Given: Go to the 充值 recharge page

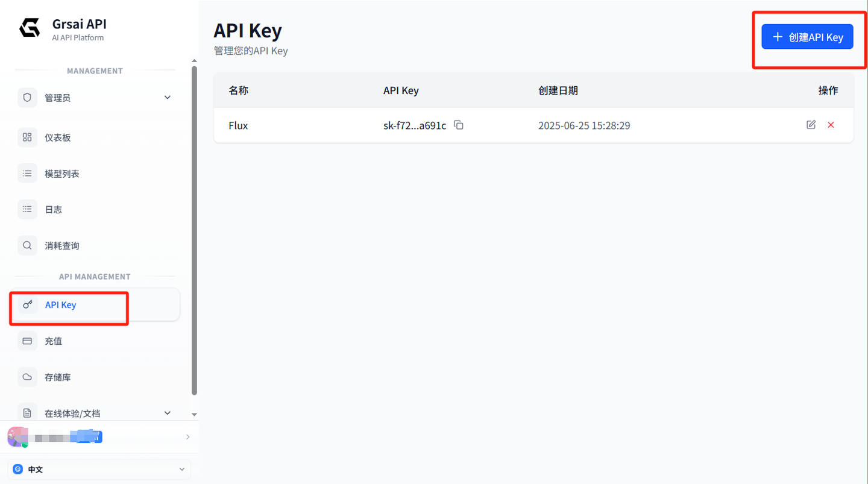Looking at the screenshot, I should pyautogui.click(x=54, y=341).
